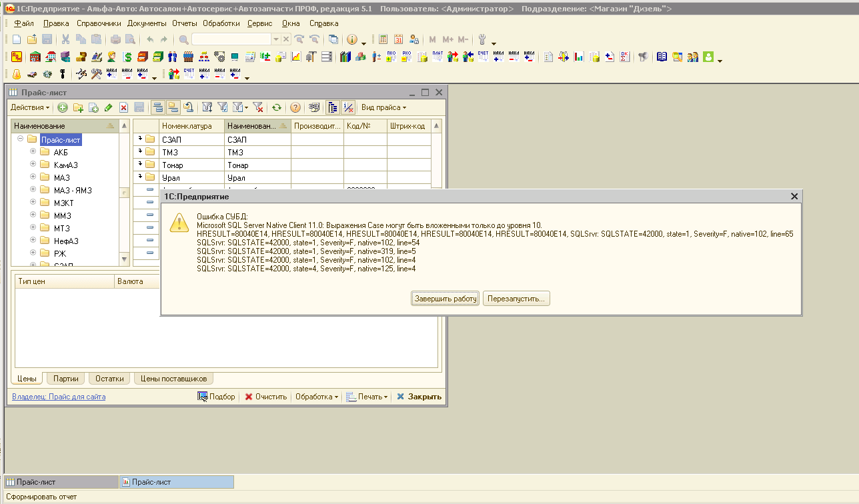Click the ПЛАТ payment document icon
The width and height of the screenshot is (859, 504).
438,57
